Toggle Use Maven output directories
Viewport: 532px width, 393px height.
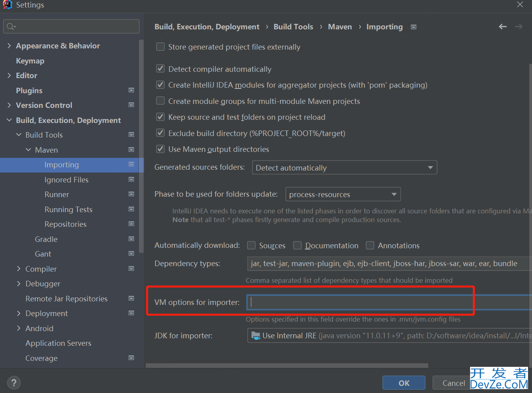[x=160, y=149]
